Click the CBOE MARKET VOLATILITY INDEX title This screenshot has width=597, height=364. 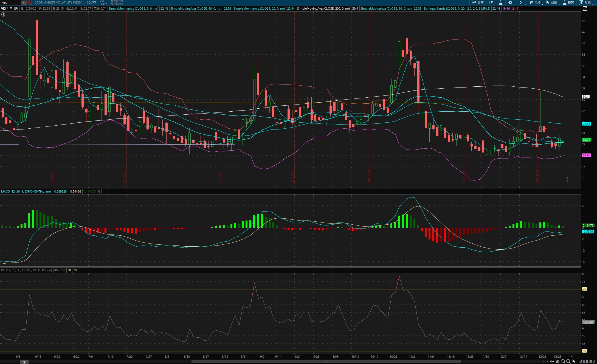point(58,2)
